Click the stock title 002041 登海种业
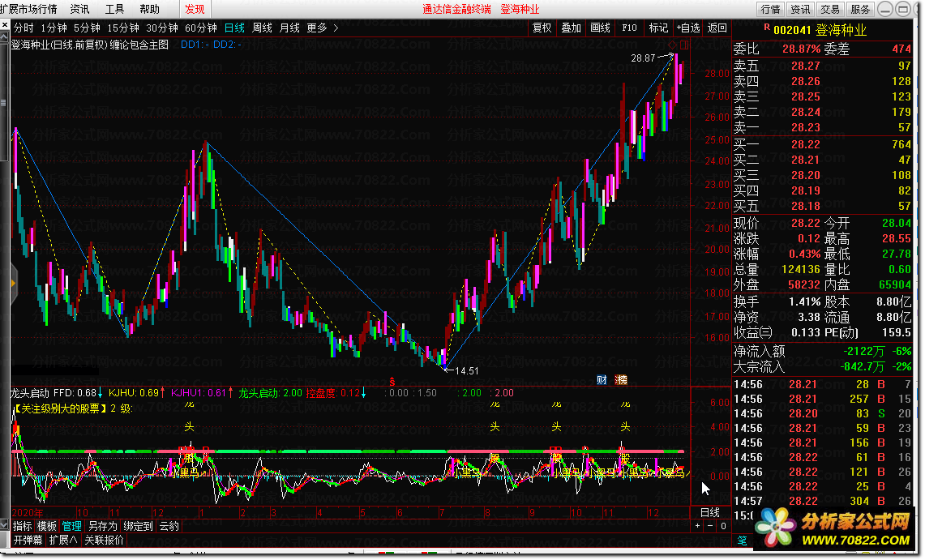925x560 pixels. point(820,30)
